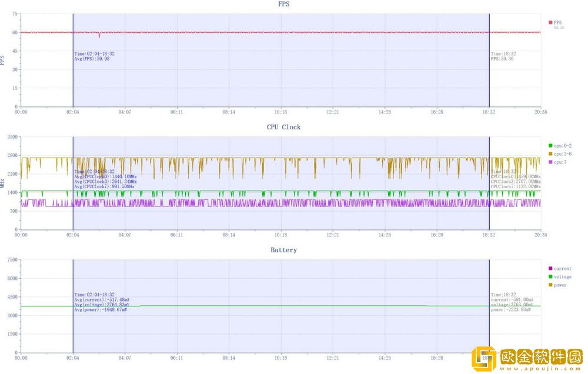Click the Battery chart title
Image resolution: width=588 pixels, height=374 pixels.
pos(283,250)
